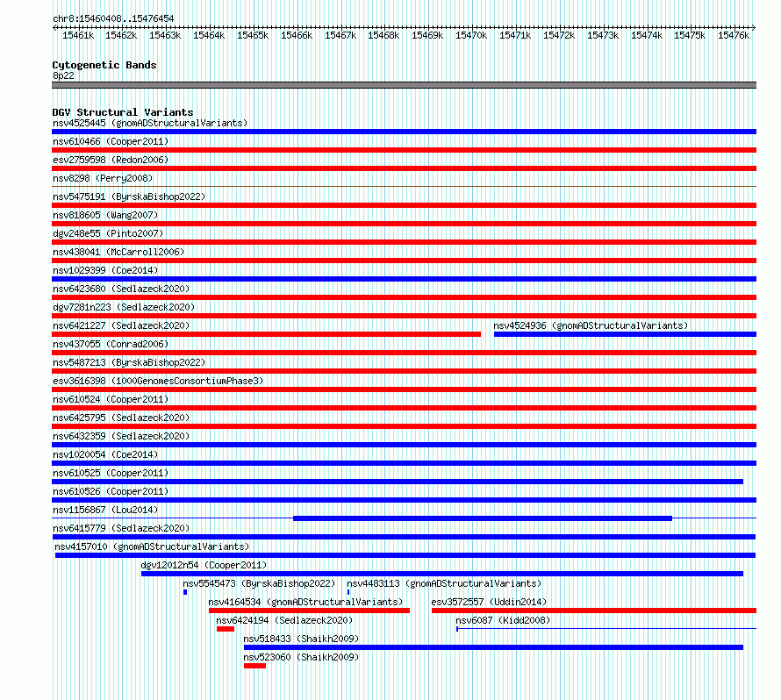Click the Cytogenetic Bands track title
The height and width of the screenshot is (700, 781).
tap(104, 65)
